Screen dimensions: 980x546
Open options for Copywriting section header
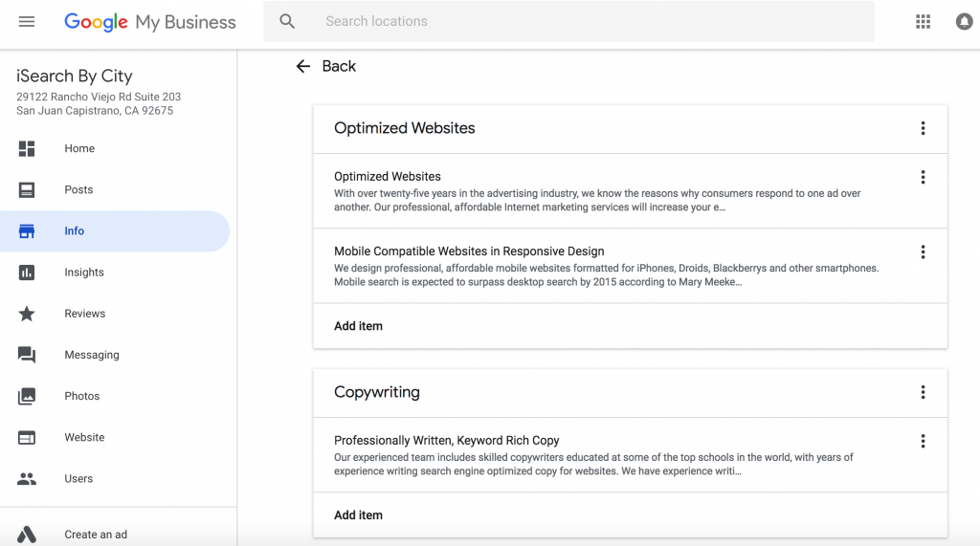[x=923, y=392]
